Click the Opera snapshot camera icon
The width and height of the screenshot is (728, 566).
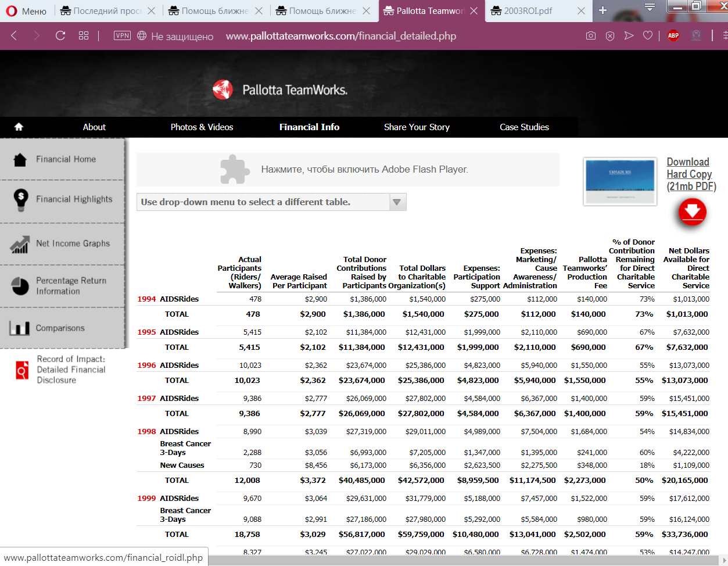tap(591, 36)
